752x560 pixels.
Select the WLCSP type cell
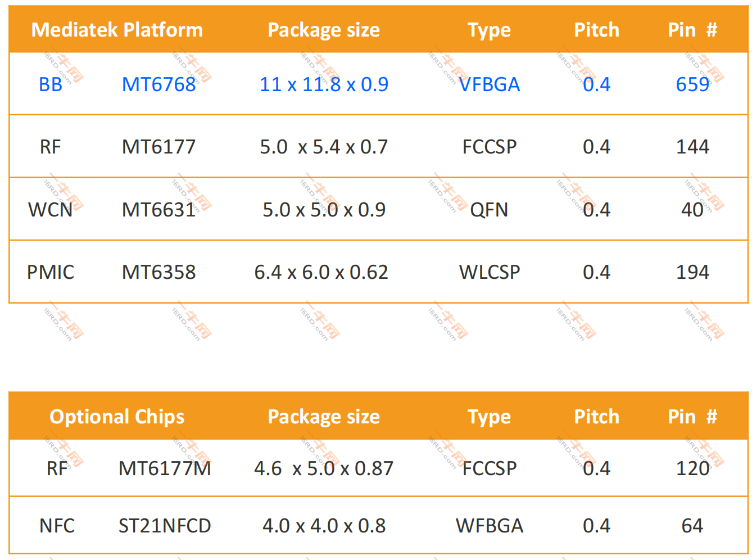pyautogui.click(x=489, y=272)
